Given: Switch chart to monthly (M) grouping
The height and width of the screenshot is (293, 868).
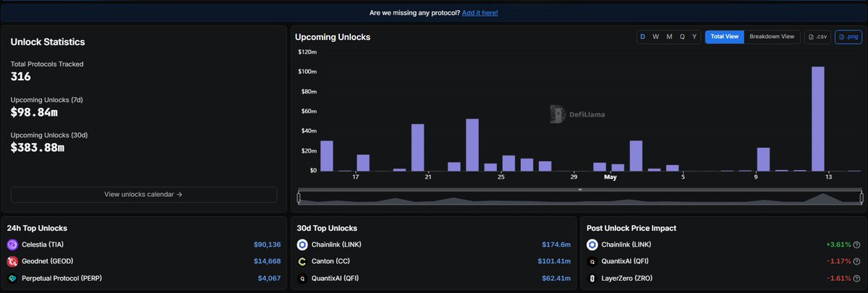Looking at the screenshot, I should pyautogui.click(x=669, y=36).
